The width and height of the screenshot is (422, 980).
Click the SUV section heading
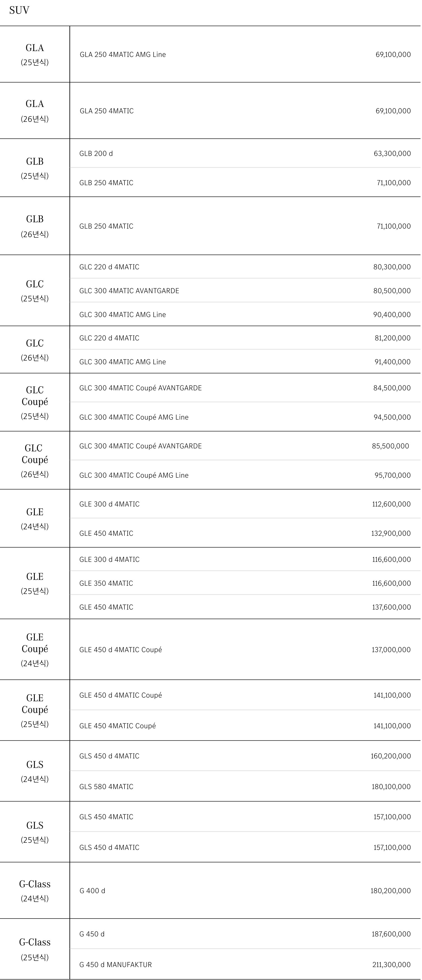click(x=19, y=10)
